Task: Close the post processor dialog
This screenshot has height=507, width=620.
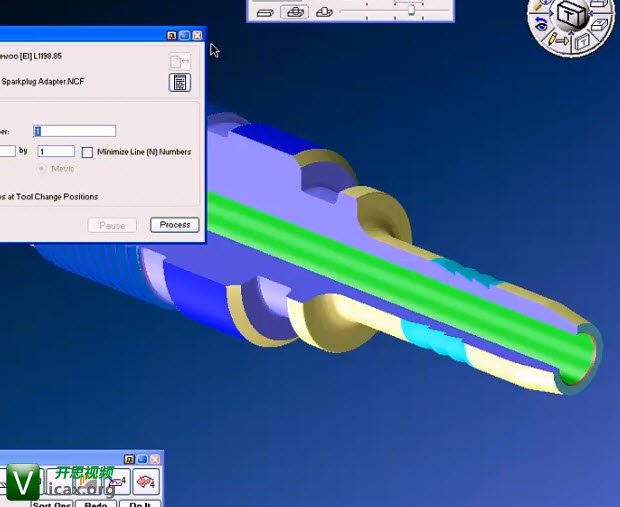Action: point(197,36)
